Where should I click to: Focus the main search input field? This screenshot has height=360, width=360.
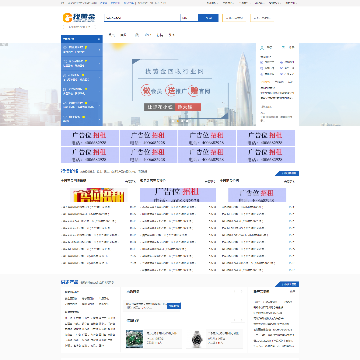tap(142, 18)
